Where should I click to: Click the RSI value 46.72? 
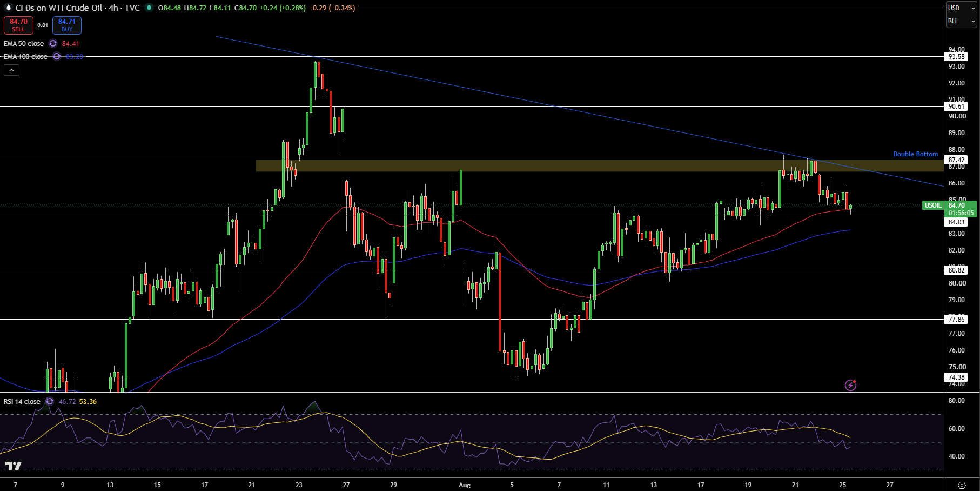[x=67, y=402]
